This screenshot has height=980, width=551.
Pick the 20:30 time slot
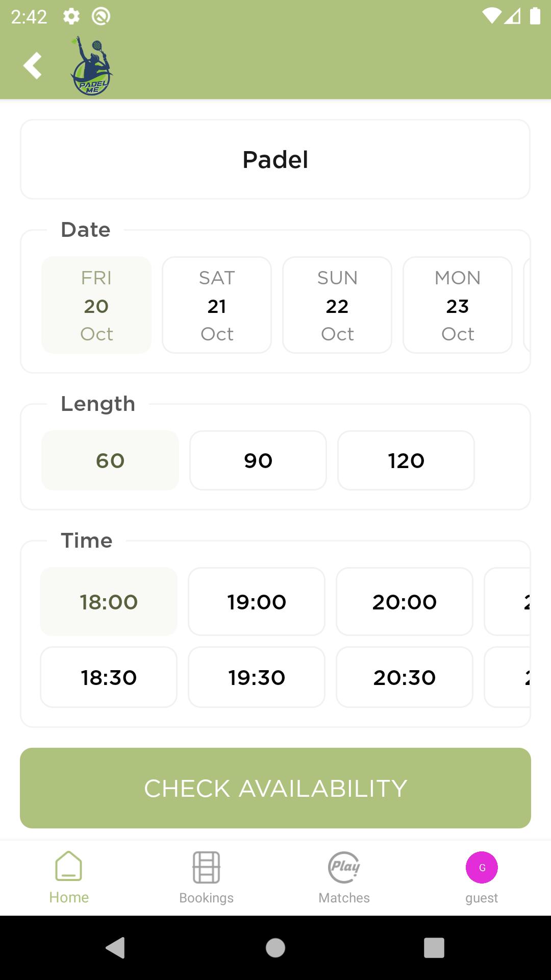click(x=405, y=677)
